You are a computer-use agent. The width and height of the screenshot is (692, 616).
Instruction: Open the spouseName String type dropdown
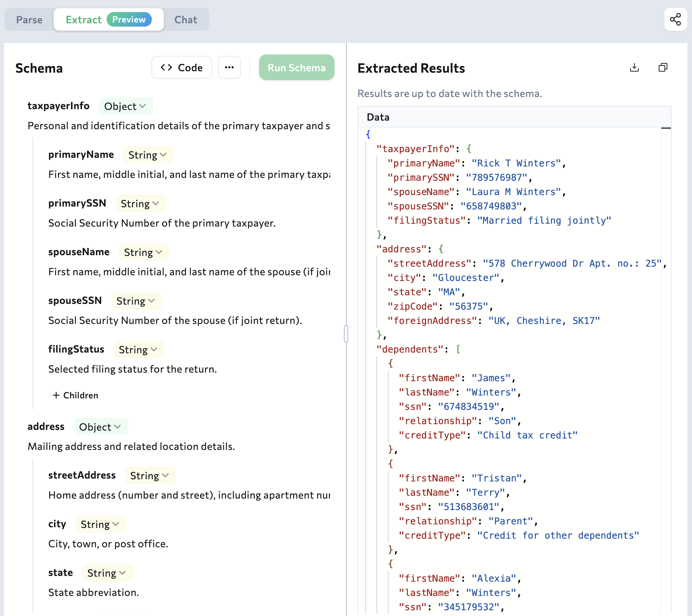(143, 252)
